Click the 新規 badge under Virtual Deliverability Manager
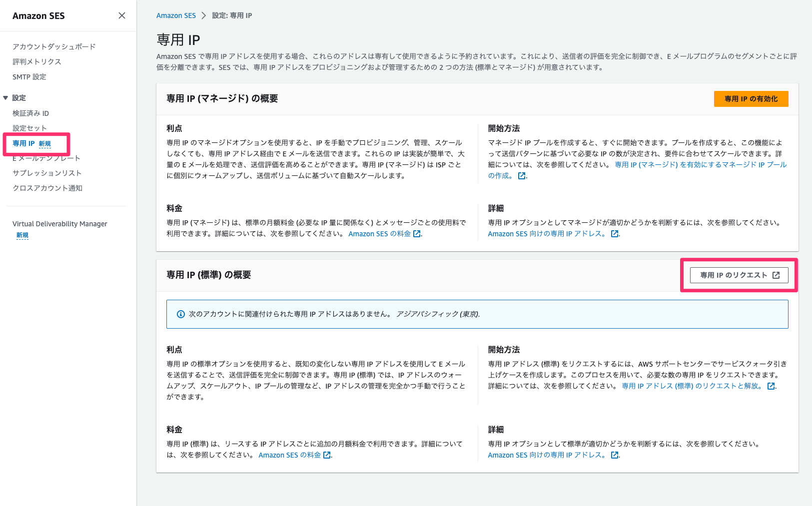Image resolution: width=812 pixels, height=506 pixels. tap(22, 235)
